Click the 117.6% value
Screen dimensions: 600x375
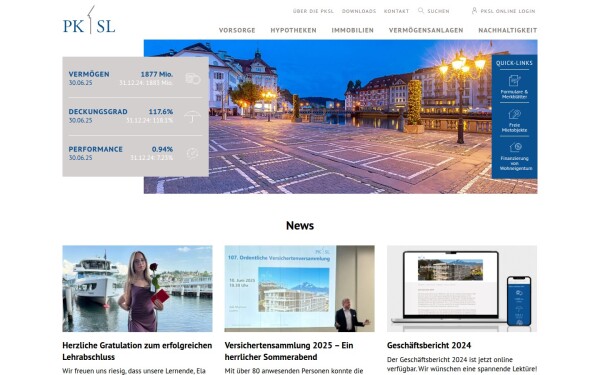coord(161,112)
